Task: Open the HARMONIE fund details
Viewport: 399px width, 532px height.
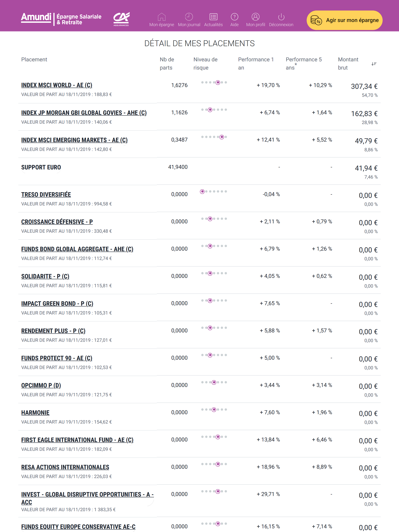Action: coord(35,412)
